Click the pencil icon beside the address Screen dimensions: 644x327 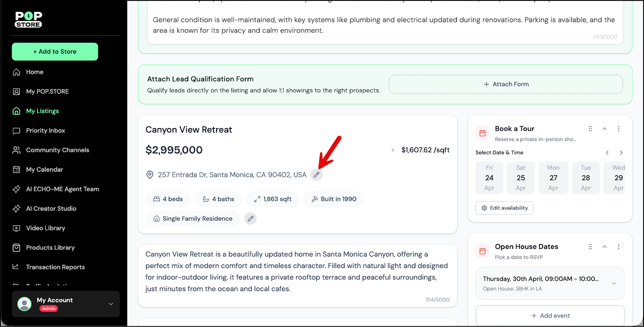[x=316, y=175]
